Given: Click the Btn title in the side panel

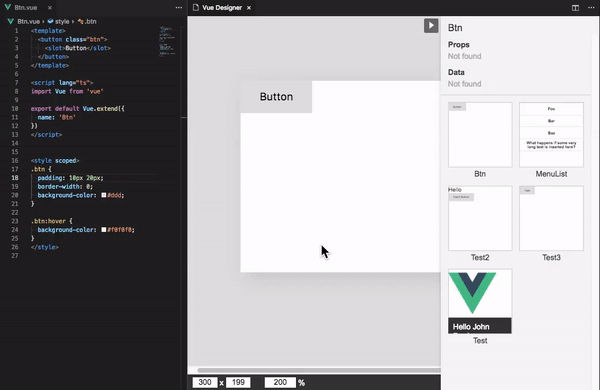Looking at the screenshot, I should click(455, 28).
